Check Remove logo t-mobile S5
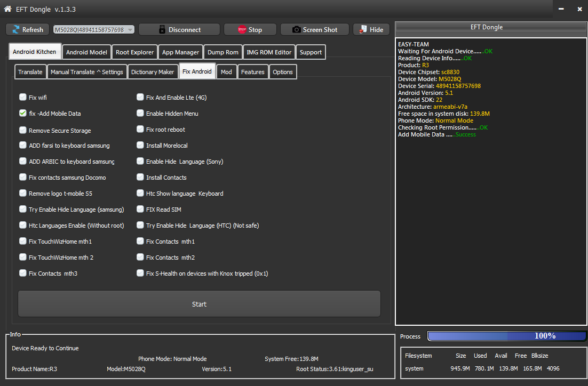Viewport: 588px width, 386px height. [23, 194]
